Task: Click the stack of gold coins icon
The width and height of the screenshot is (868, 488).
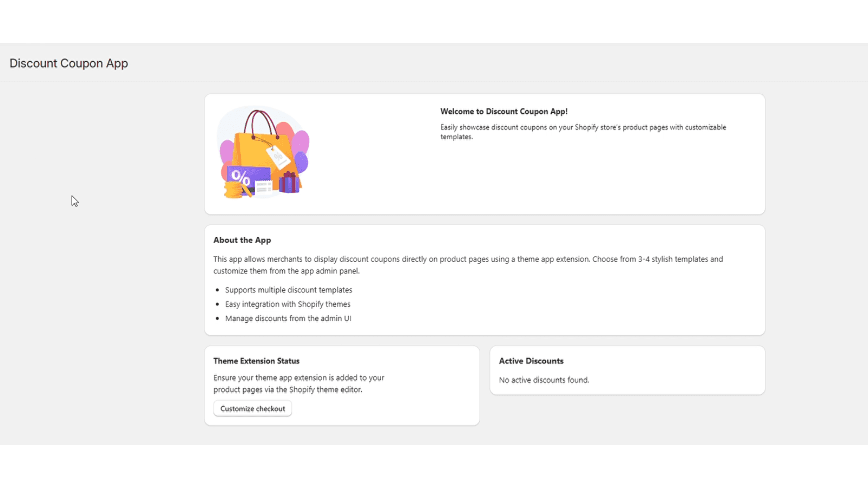Action: (233, 190)
